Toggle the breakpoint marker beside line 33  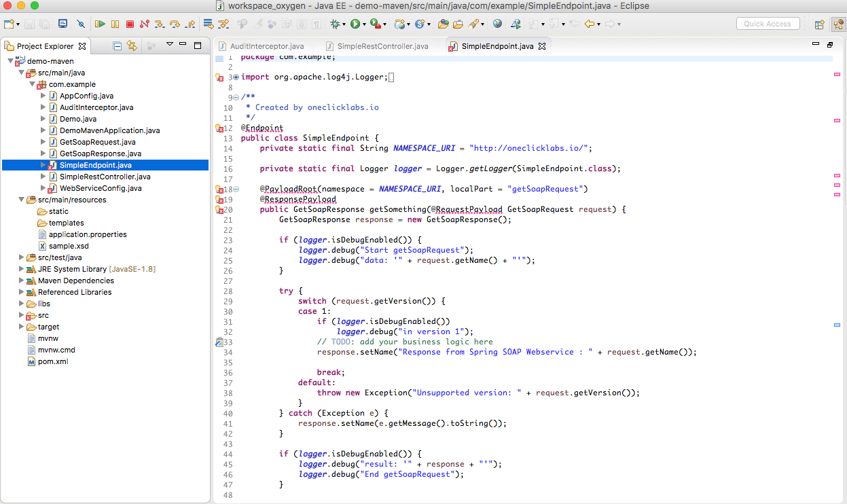coord(219,342)
